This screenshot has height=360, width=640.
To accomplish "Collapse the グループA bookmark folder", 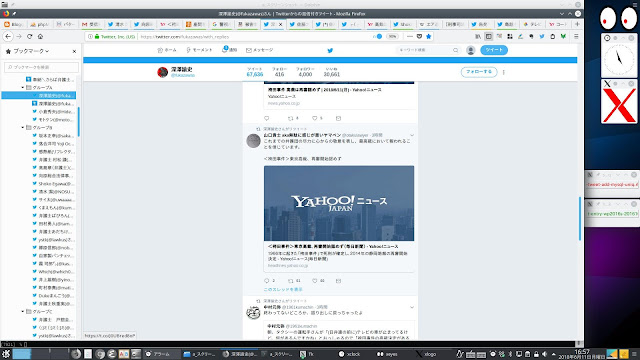I will (x=23, y=87).
